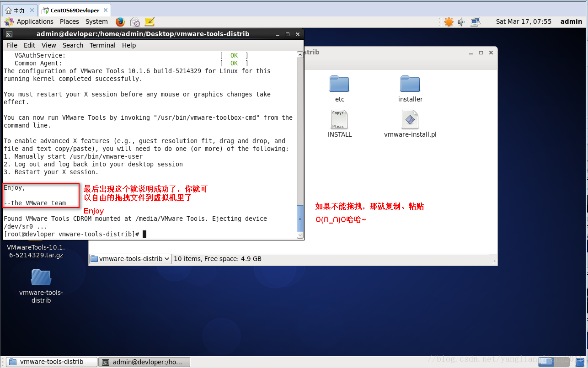Open the terminal Search menu
This screenshot has height=368, width=588.
click(x=73, y=45)
